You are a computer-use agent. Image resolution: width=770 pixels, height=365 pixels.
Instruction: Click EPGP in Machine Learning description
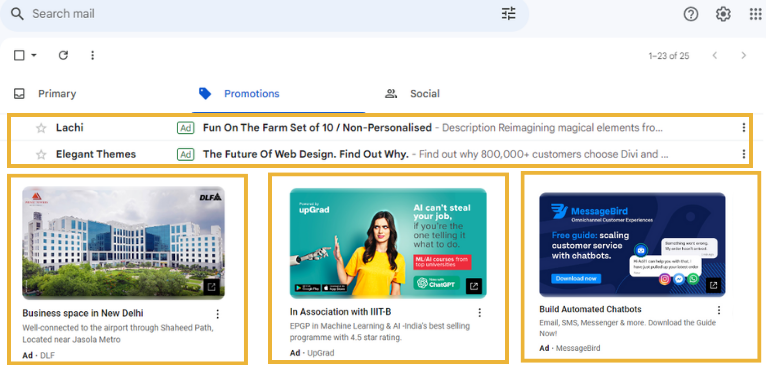pos(380,332)
